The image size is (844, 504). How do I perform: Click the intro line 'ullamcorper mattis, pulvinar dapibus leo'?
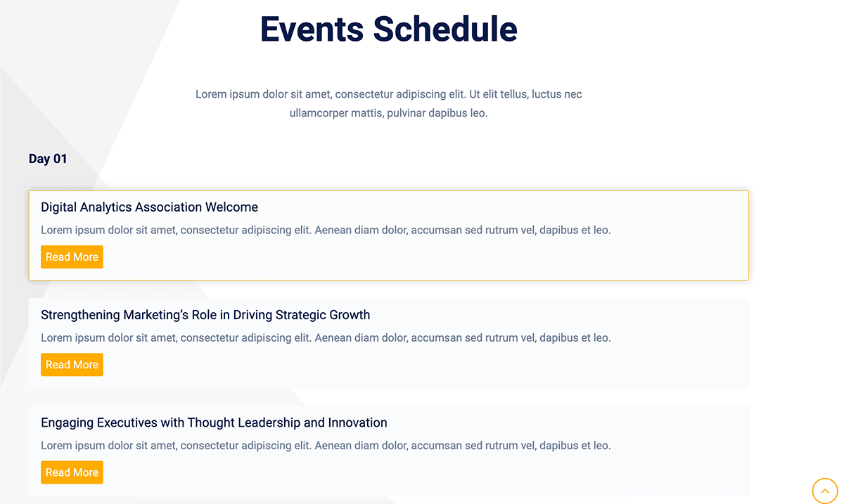point(388,112)
